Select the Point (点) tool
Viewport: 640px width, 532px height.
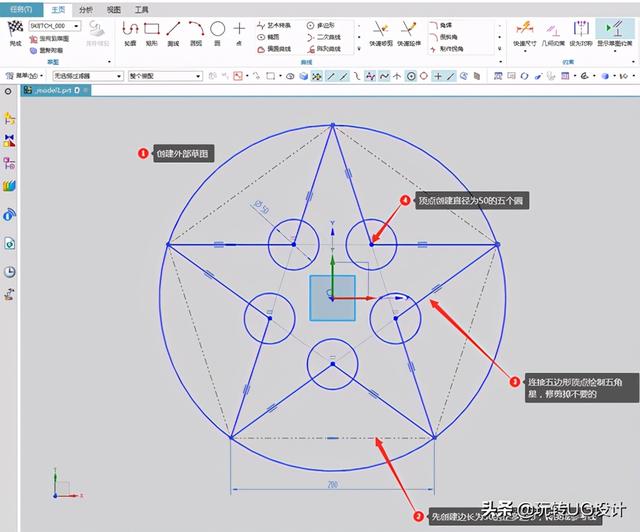coord(239,33)
